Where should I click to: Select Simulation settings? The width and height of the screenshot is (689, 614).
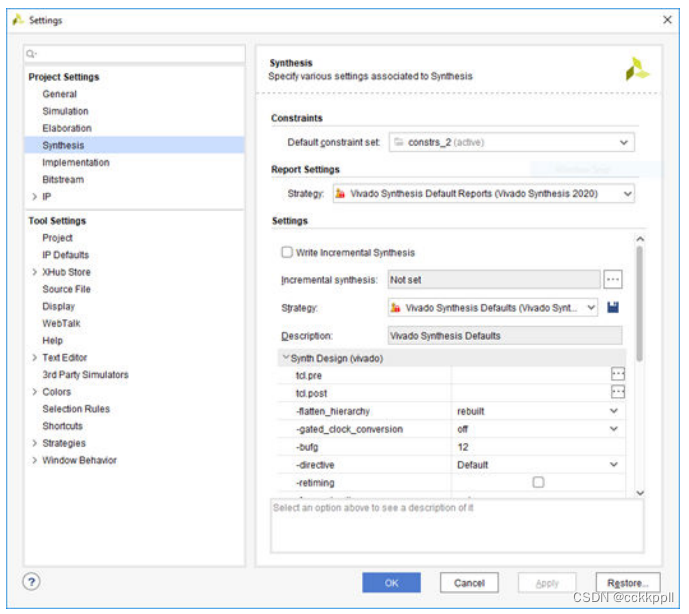pyautogui.click(x=65, y=111)
